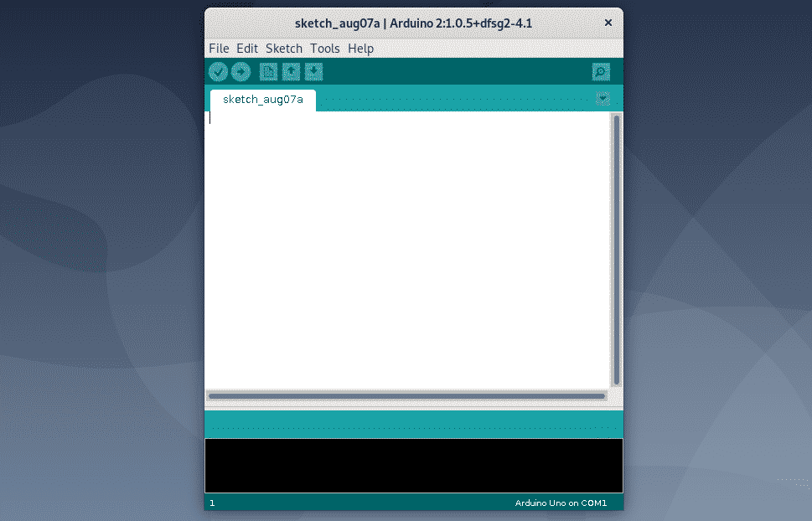Click line number '1' in status bar
The image size is (812, 521).
click(212, 503)
